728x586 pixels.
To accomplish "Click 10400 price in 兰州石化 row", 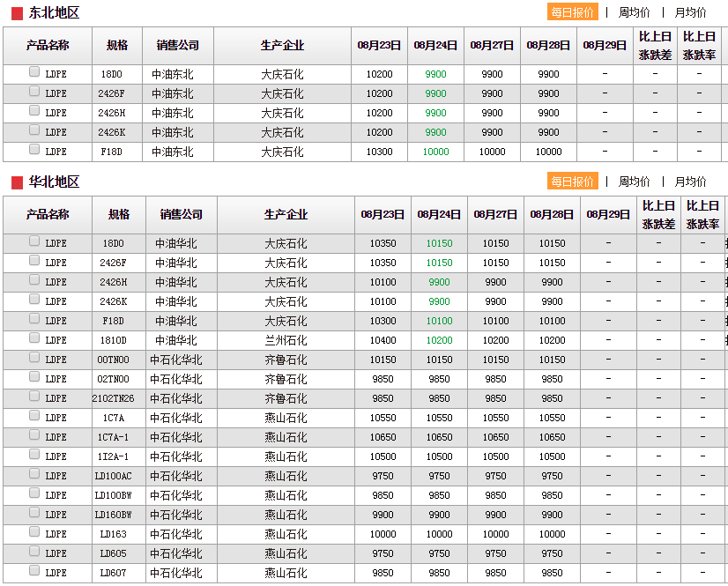I will tap(383, 340).
